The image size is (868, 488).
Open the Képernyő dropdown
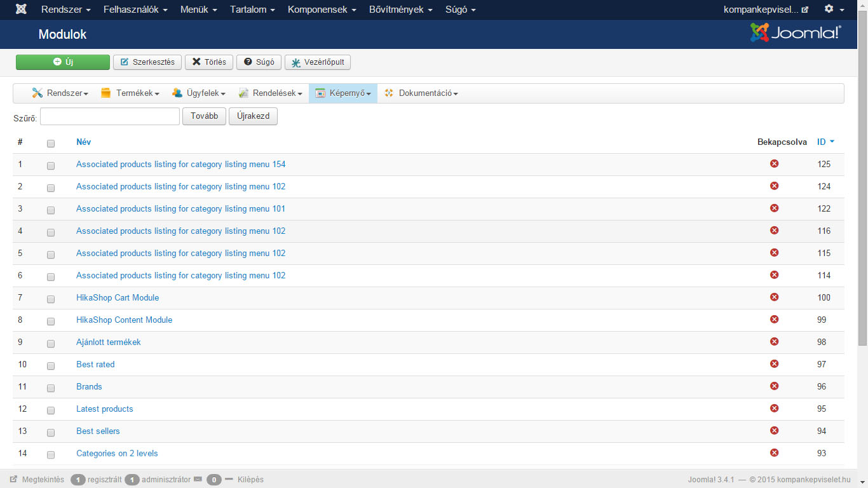pos(343,93)
